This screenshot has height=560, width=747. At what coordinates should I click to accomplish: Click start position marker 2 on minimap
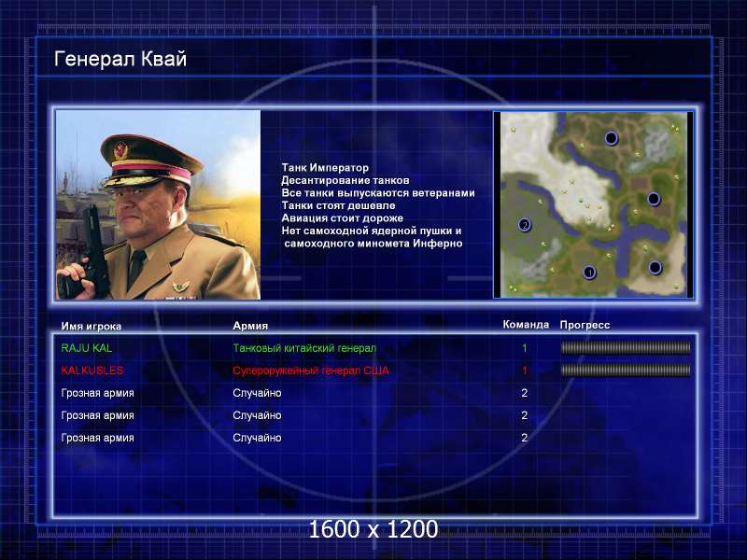click(x=524, y=225)
